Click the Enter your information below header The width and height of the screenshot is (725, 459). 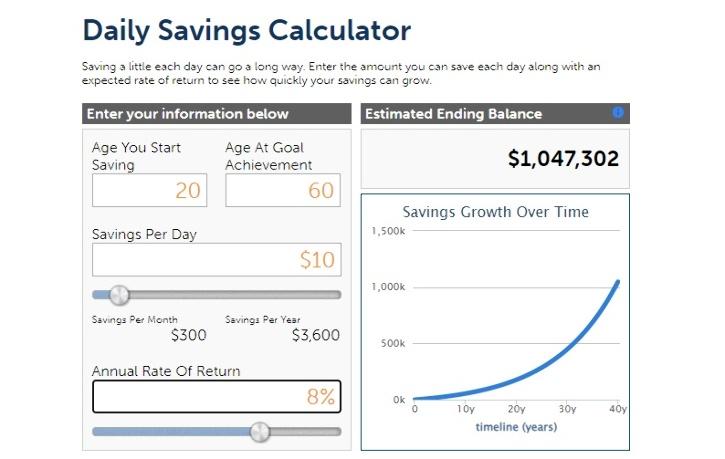click(188, 114)
